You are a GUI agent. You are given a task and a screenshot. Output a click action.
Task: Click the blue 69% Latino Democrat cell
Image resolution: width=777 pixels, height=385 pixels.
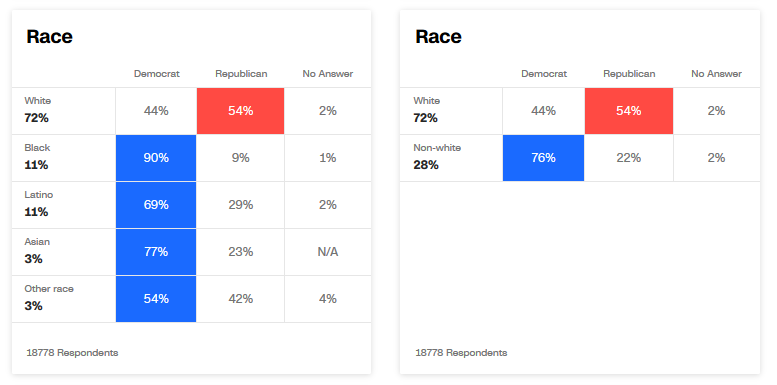point(156,205)
